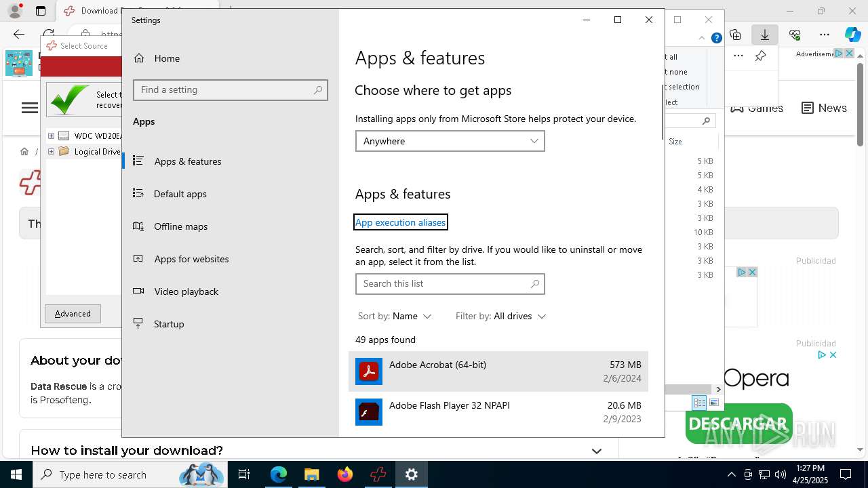868x488 pixels.
Task: Click taskbar Type here to search box
Action: click(129, 474)
